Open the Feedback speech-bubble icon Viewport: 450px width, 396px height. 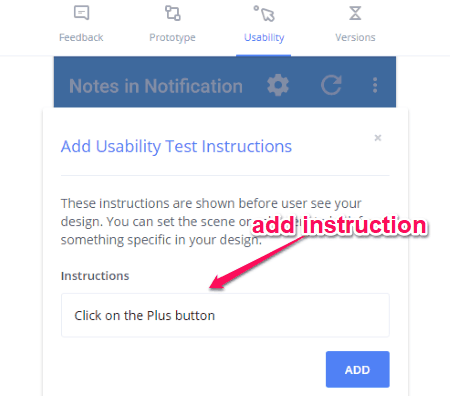coord(81,13)
